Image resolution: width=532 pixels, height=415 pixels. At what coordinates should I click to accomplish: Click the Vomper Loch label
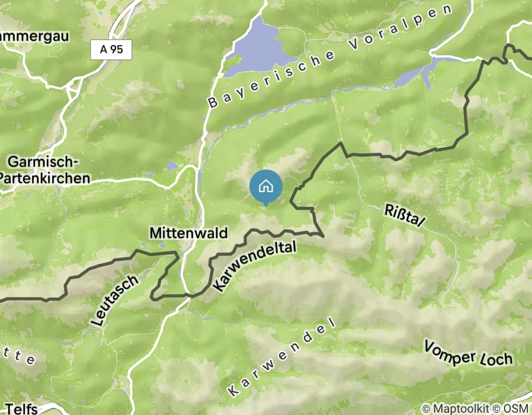[x=469, y=355]
